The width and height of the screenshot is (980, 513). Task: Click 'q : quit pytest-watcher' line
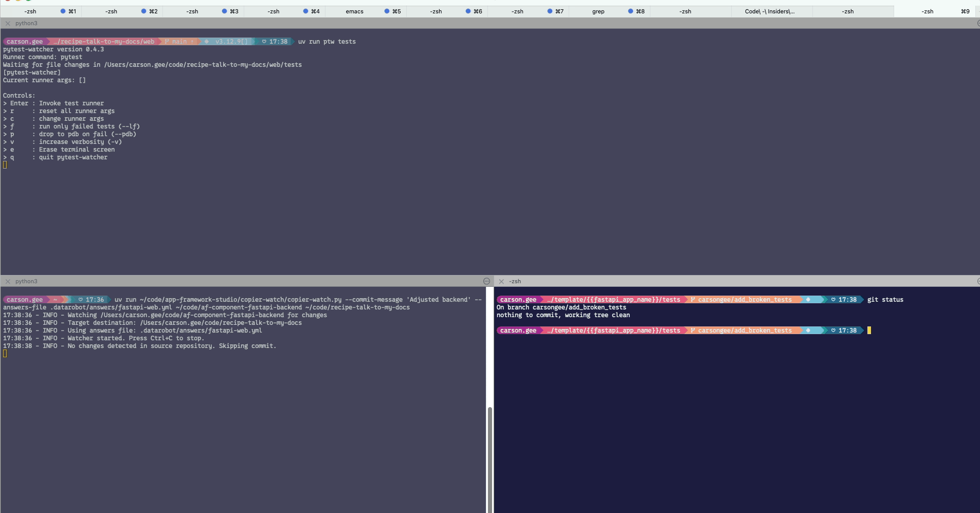click(x=55, y=157)
